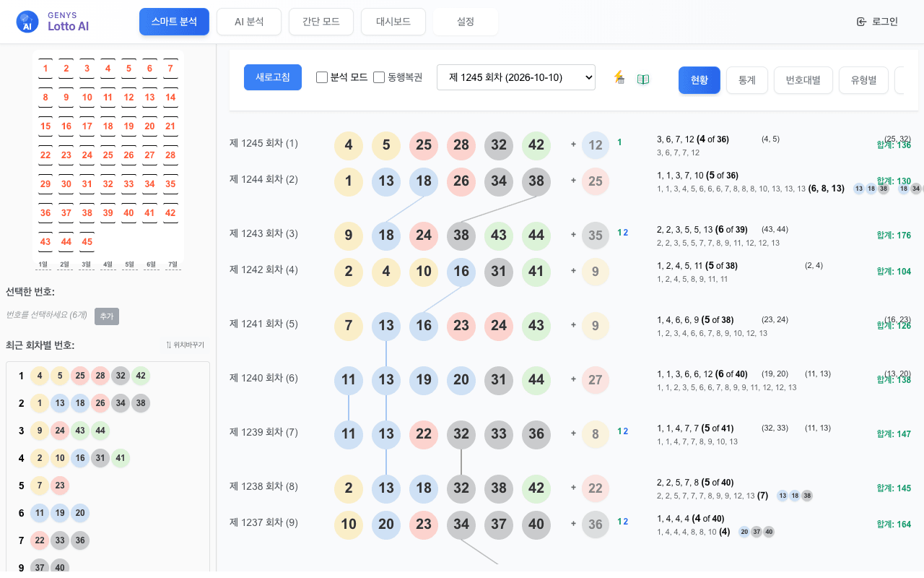This screenshot has width=924, height=578.
Task: Switch to the 통계 view
Action: [x=747, y=80]
